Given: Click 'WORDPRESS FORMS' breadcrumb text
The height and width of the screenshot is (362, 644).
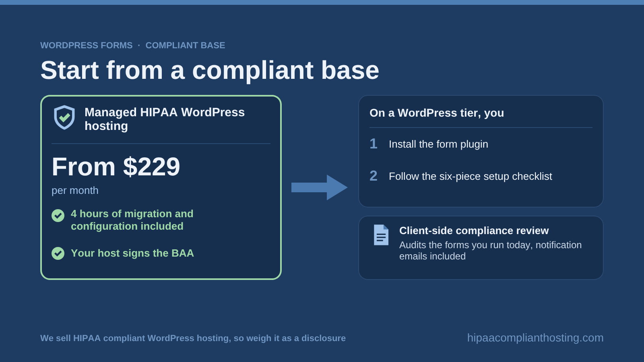Looking at the screenshot, I should pyautogui.click(x=87, y=45).
